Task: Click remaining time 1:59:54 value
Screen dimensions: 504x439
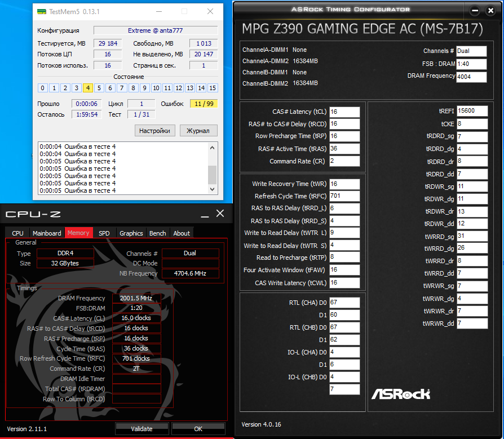Action: pyautogui.click(x=86, y=114)
